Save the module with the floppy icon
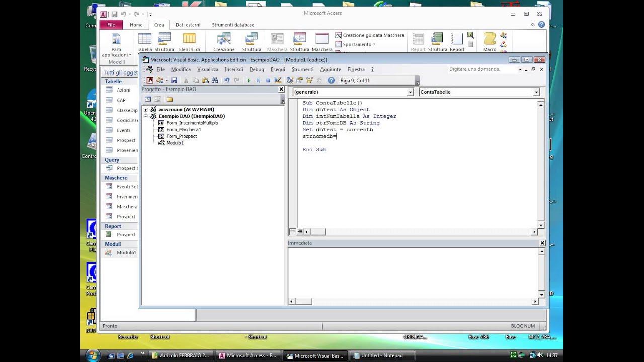Image resolution: width=644 pixels, height=362 pixels. pyautogui.click(x=174, y=80)
